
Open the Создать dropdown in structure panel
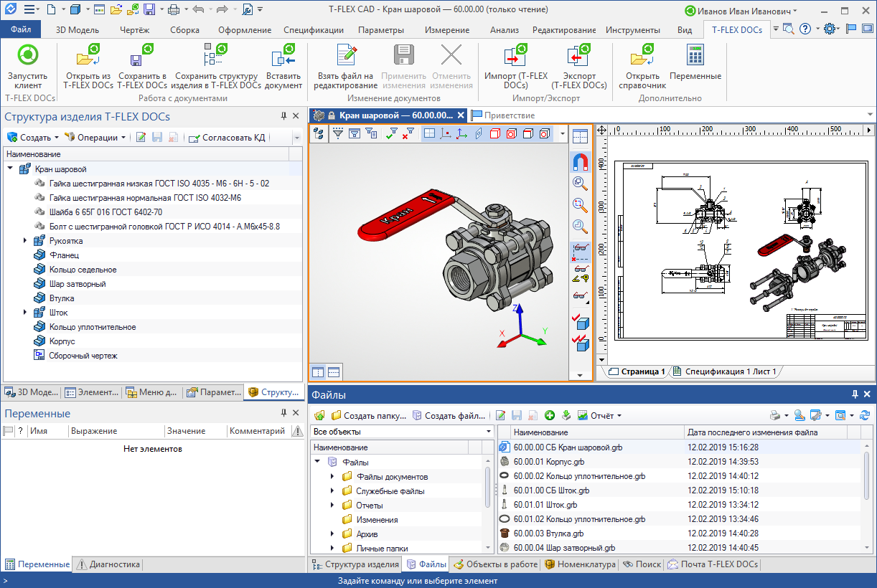tap(33, 137)
